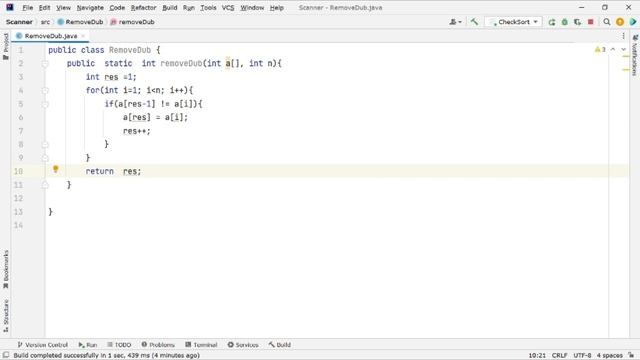This screenshot has height=360, width=640.
Task: Click the JetBrains Toolbox arrow icon
Action: tap(633, 22)
